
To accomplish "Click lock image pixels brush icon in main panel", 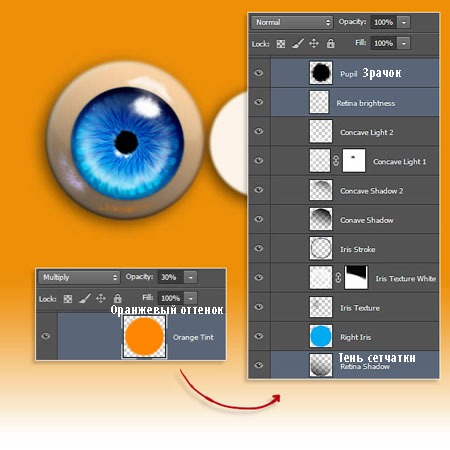I will point(298,43).
